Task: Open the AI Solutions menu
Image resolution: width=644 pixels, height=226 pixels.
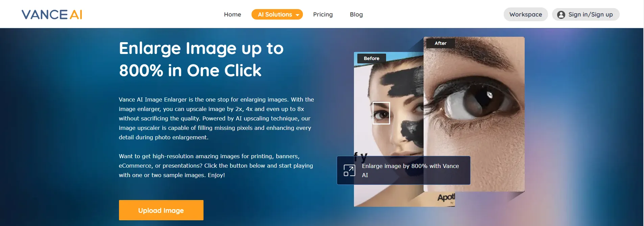Action: click(277, 15)
